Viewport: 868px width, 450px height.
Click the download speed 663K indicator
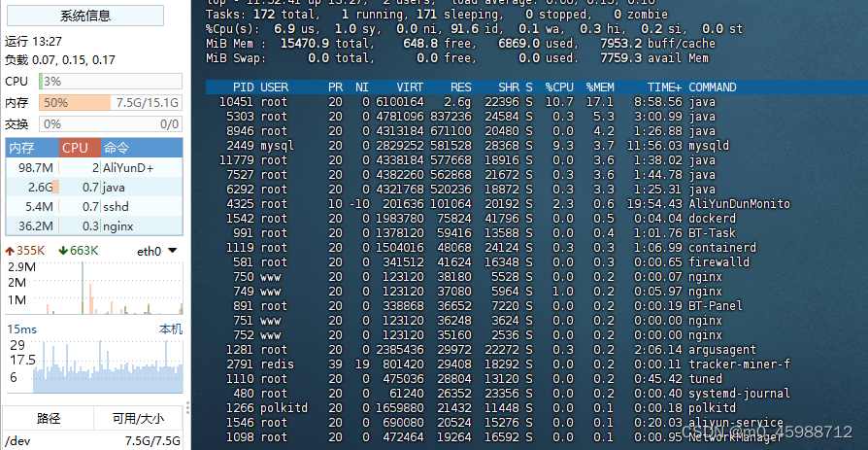click(x=78, y=251)
